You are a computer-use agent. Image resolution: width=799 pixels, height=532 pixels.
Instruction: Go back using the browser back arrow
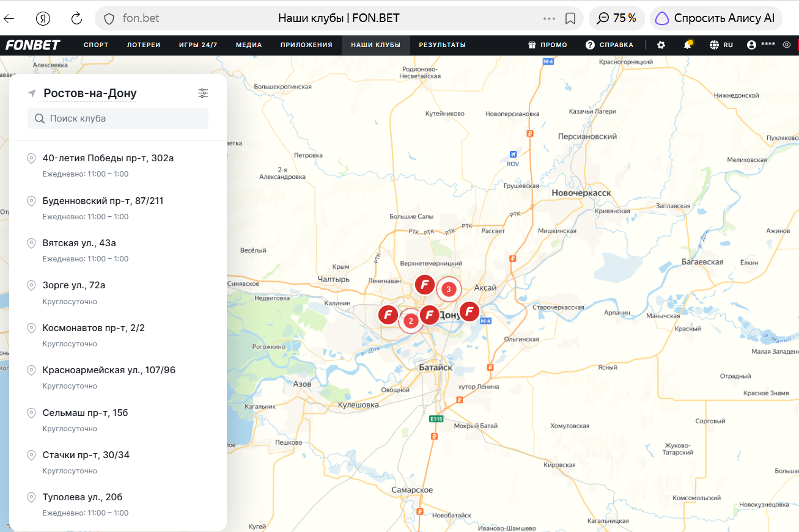point(9,18)
